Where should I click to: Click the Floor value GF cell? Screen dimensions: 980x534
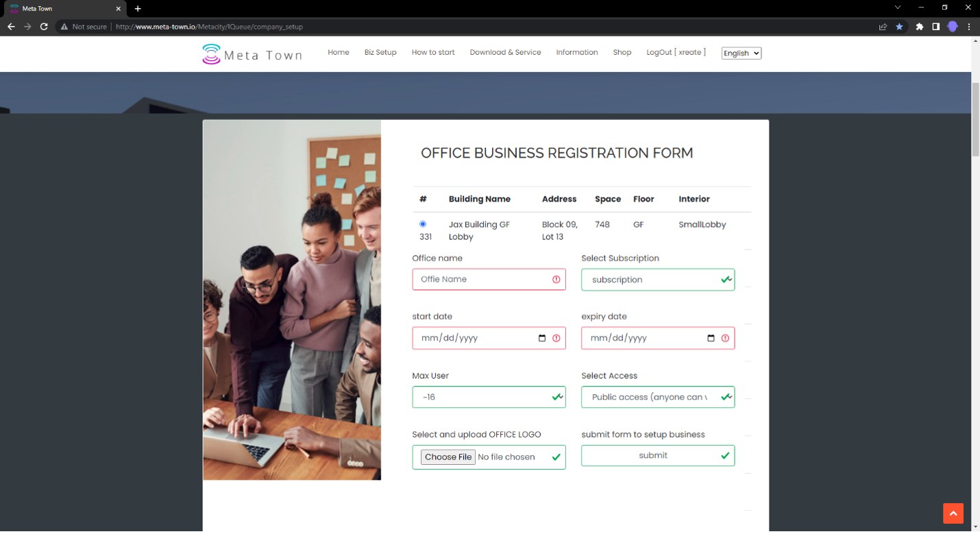point(638,224)
